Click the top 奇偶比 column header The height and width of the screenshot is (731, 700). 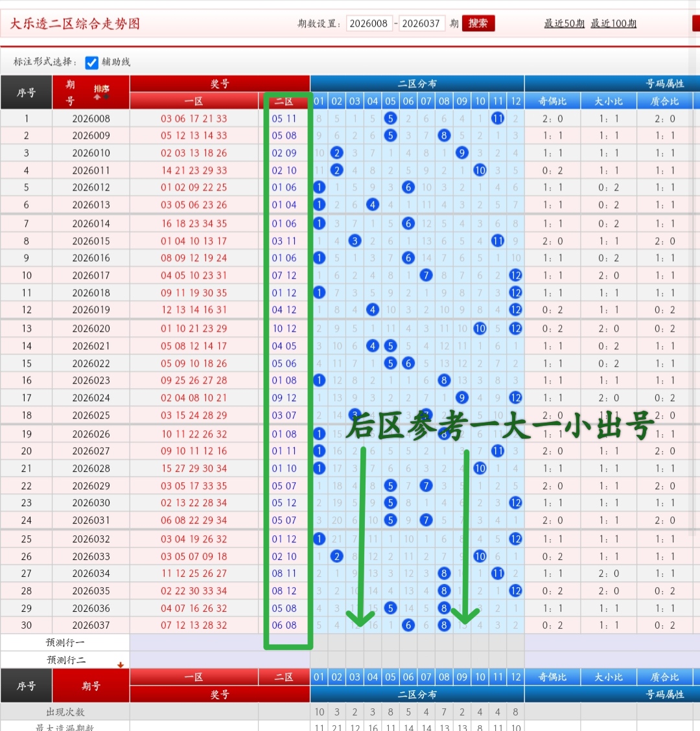tap(553, 101)
